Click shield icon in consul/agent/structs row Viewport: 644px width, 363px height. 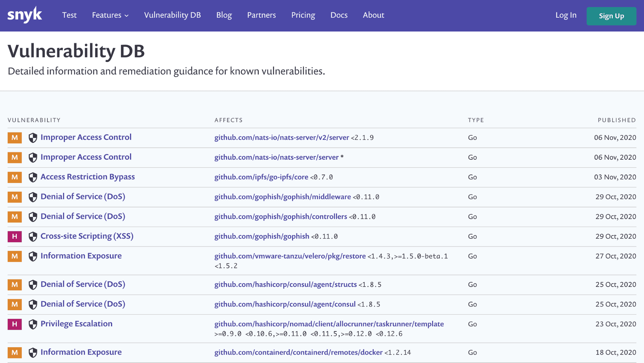pyautogui.click(x=33, y=285)
